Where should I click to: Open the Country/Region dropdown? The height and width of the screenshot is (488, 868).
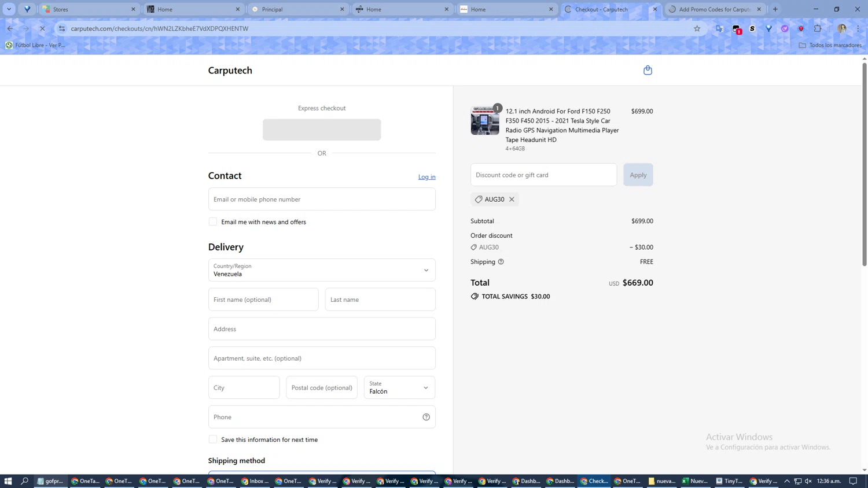pos(322,270)
